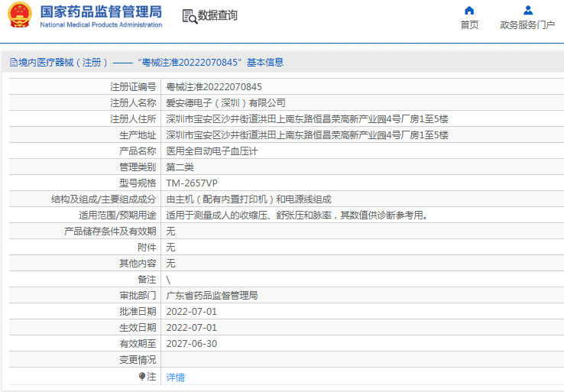Click the 生产地址 address value
Screen dimensions: 564x392
[x=306, y=135]
